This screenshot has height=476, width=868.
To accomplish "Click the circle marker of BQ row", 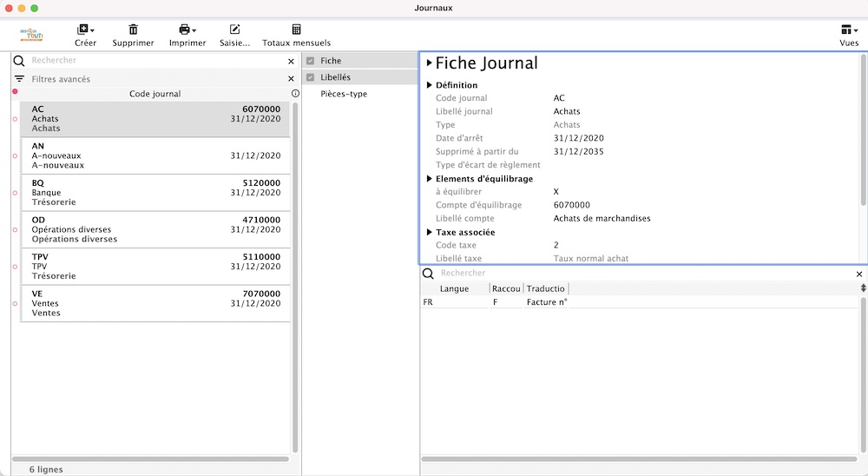I will 15,193.
